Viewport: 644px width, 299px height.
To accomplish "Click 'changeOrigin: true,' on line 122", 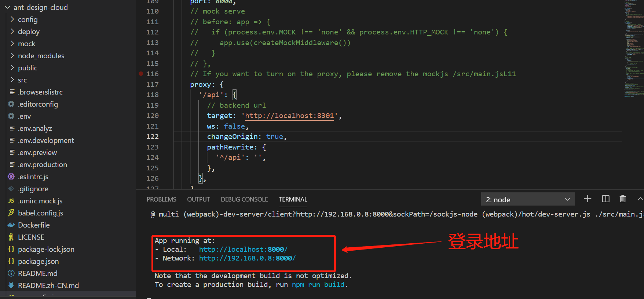I will coord(247,137).
